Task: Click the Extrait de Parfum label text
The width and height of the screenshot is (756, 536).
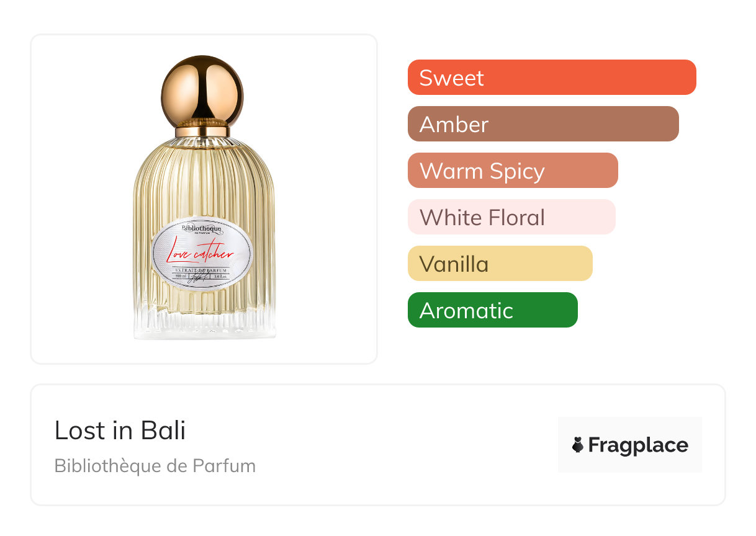Action: coord(202,272)
